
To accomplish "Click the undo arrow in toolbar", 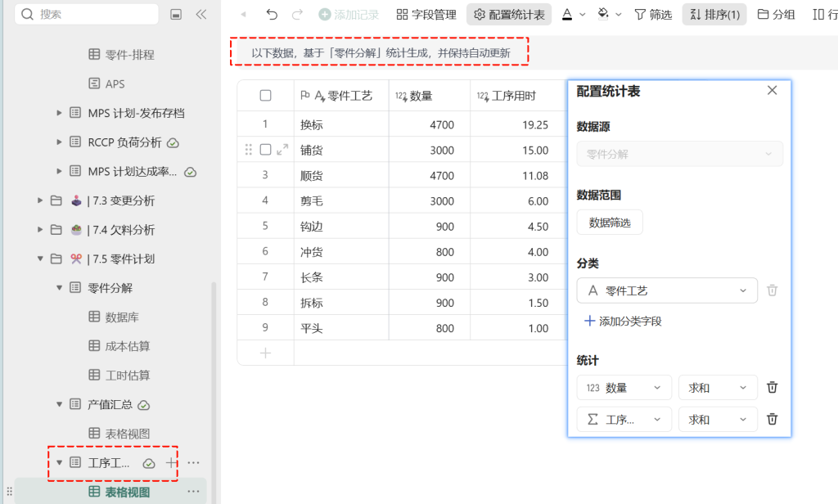I will 272,15.
